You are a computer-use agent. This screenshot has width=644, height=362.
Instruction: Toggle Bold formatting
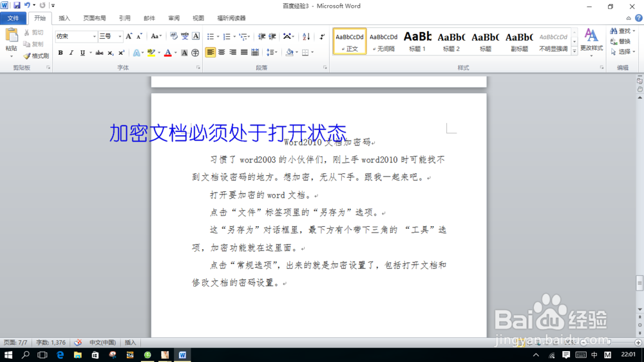pyautogui.click(x=61, y=53)
